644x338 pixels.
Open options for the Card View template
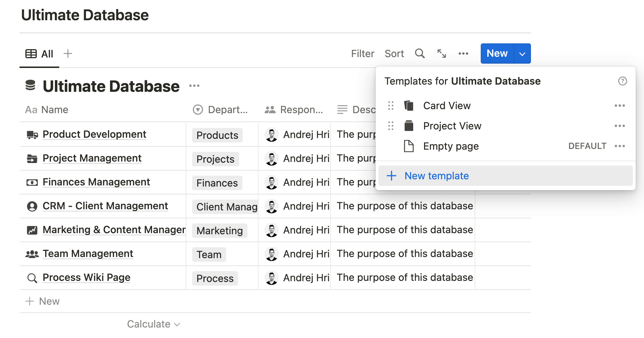click(619, 105)
